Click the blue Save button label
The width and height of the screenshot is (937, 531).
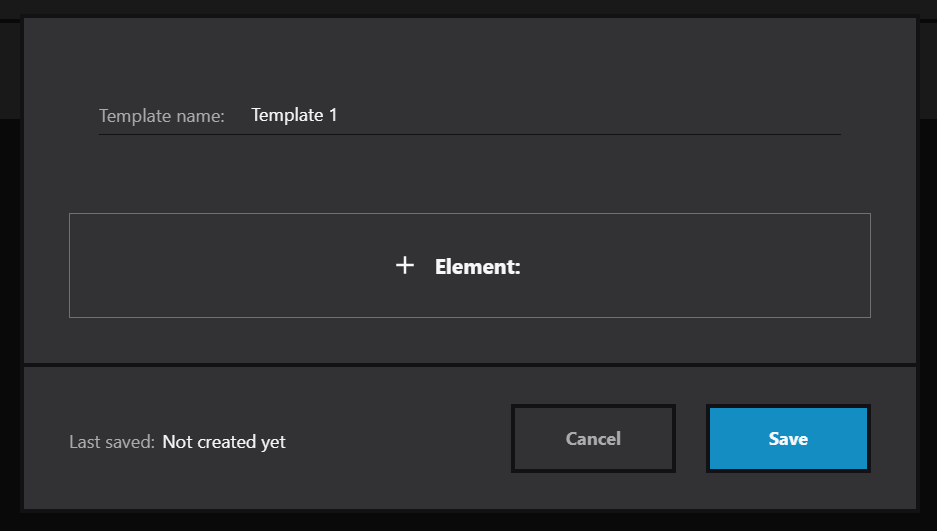click(x=788, y=438)
